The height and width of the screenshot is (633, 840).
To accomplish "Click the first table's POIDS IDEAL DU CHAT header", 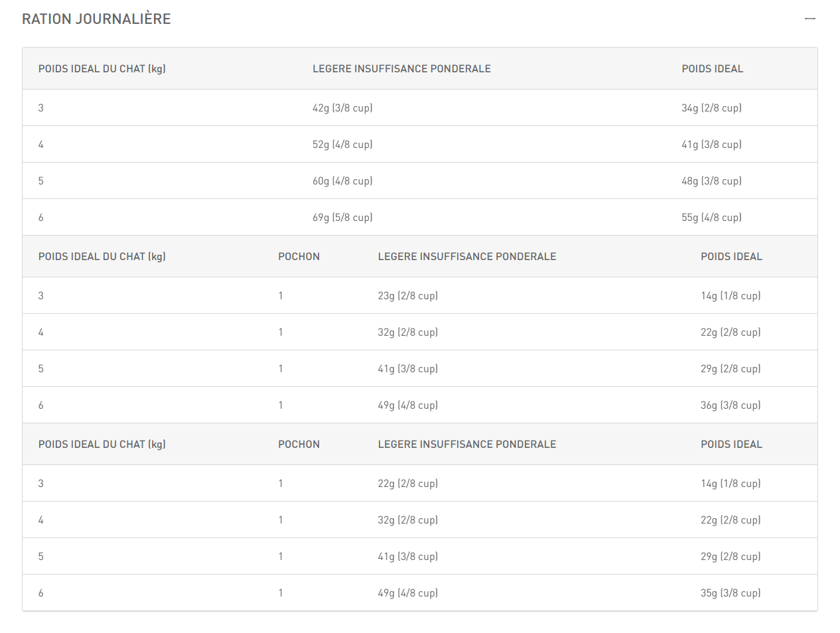I will (x=102, y=68).
